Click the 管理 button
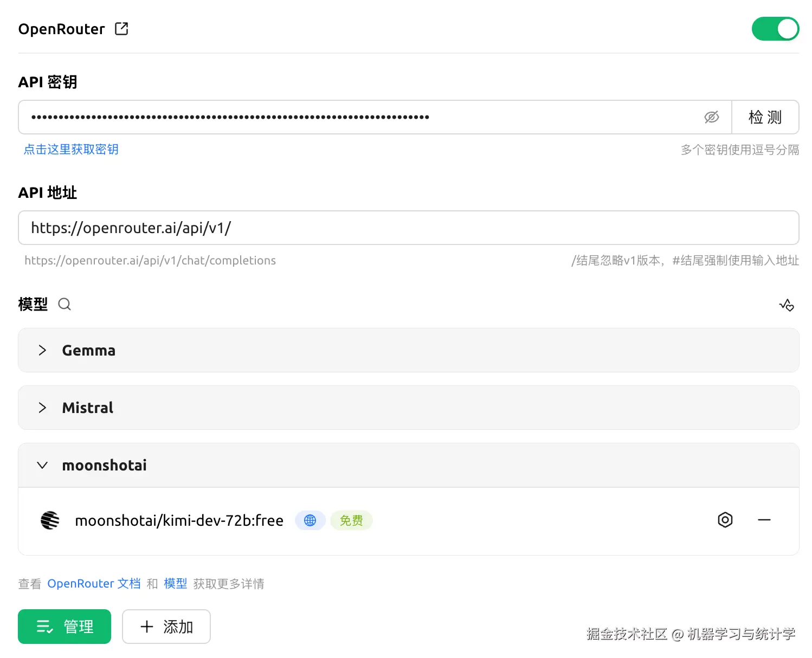The image size is (812, 658). [x=64, y=627]
